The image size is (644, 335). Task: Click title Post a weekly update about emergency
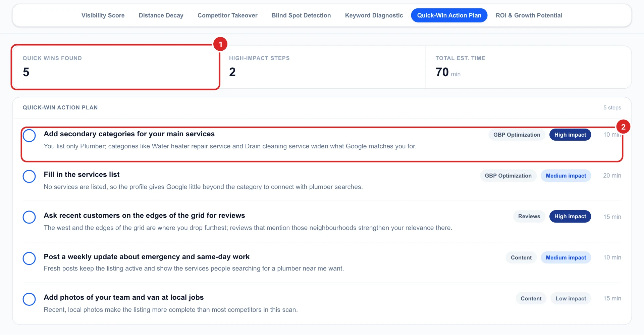point(147,257)
